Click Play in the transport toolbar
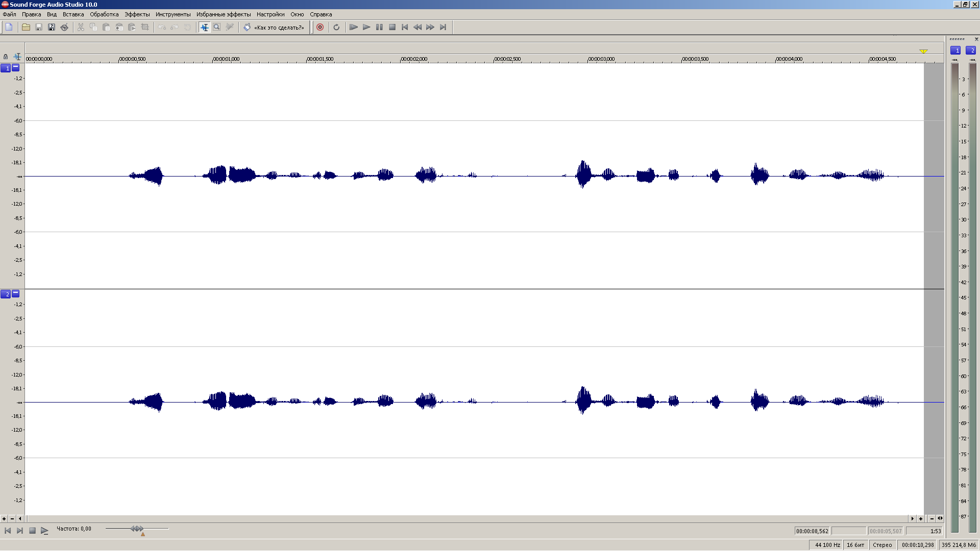This screenshot has height=551, width=980. coord(366,27)
